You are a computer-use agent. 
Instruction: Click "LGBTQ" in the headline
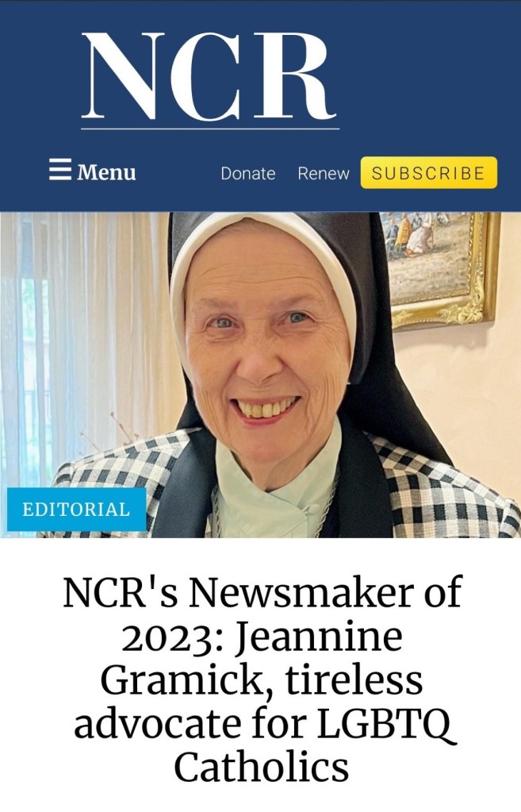(386, 723)
